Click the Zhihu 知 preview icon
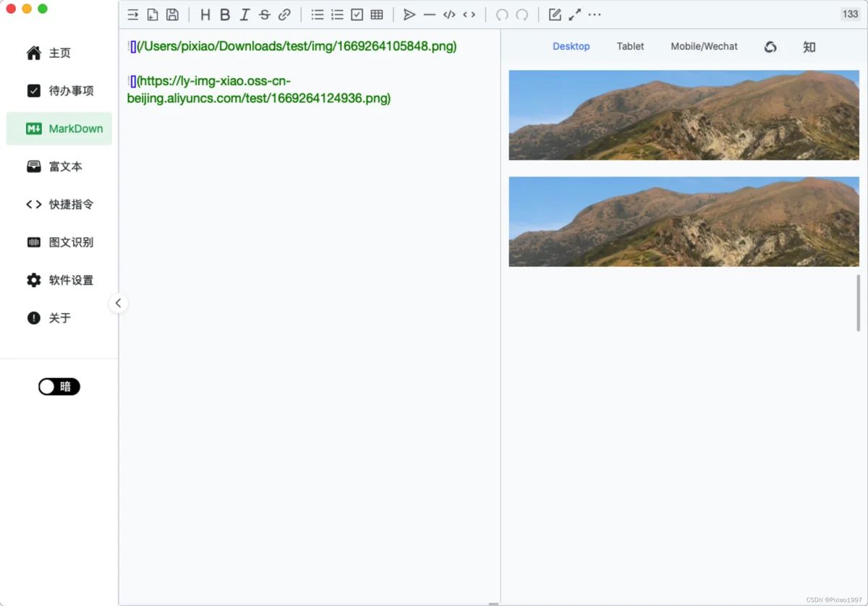This screenshot has height=606, width=868. click(x=809, y=47)
